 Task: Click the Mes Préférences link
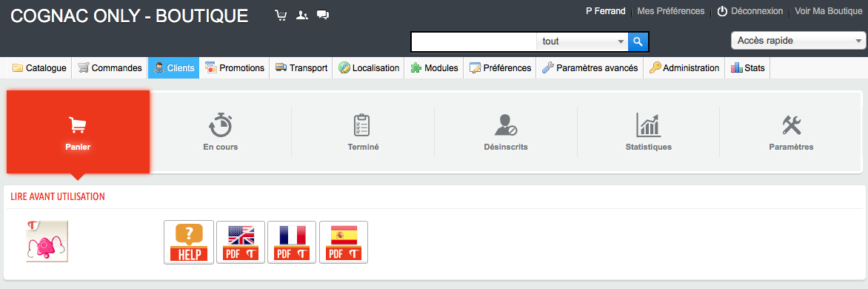tap(671, 11)
